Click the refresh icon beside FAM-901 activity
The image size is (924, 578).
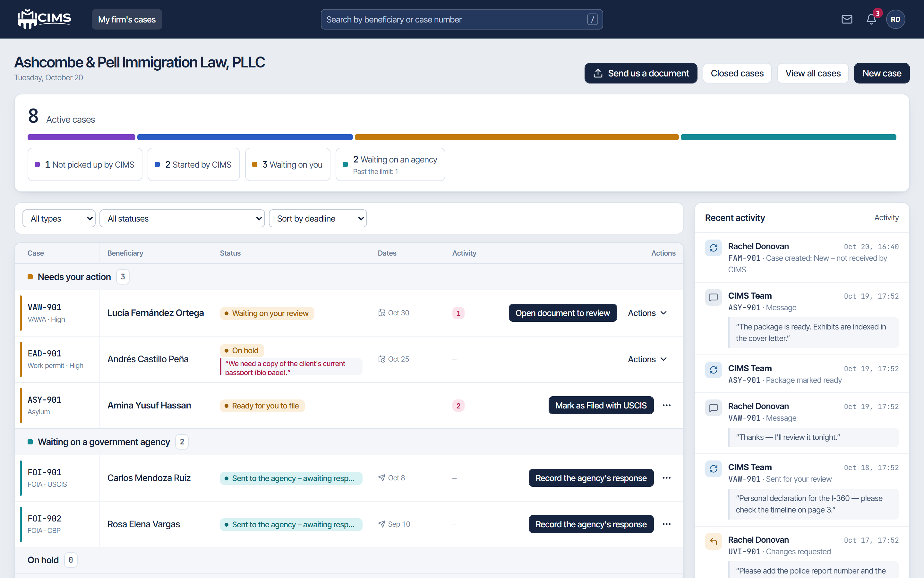click(713, 248)
